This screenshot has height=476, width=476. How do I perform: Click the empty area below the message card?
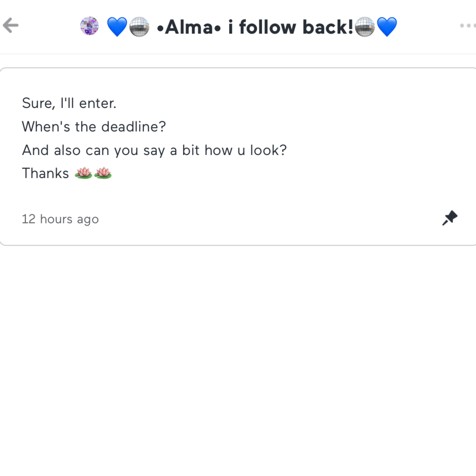click(238, 357)
